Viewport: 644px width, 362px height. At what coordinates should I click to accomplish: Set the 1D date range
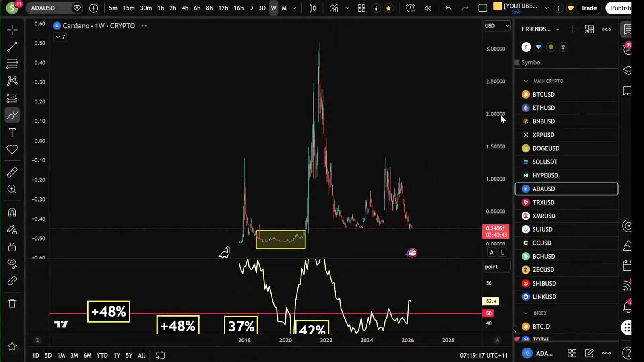click(35, 355)
